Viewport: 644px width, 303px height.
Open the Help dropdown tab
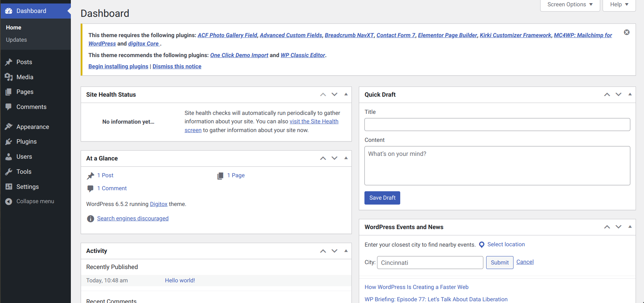[x=619, y=5]
